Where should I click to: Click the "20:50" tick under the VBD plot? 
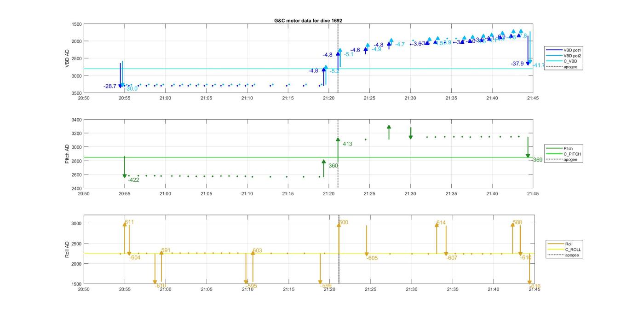84,98
